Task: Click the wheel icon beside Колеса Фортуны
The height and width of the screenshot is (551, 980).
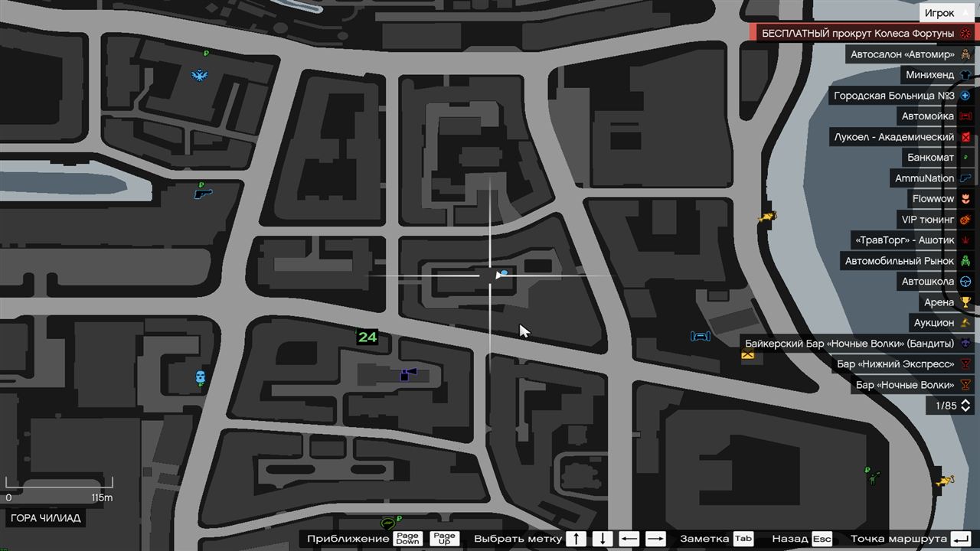Action: tap(965, 34)
